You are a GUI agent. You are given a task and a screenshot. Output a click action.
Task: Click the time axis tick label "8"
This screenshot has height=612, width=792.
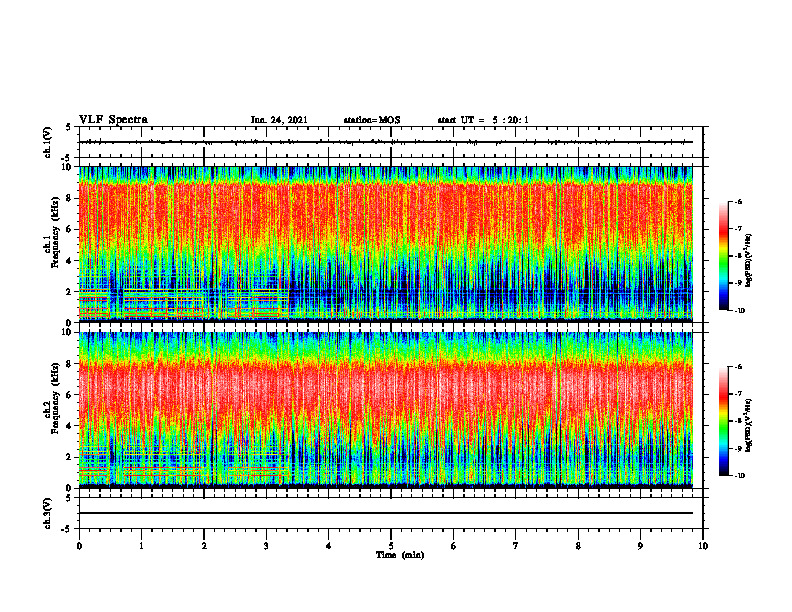click(578, 546)
